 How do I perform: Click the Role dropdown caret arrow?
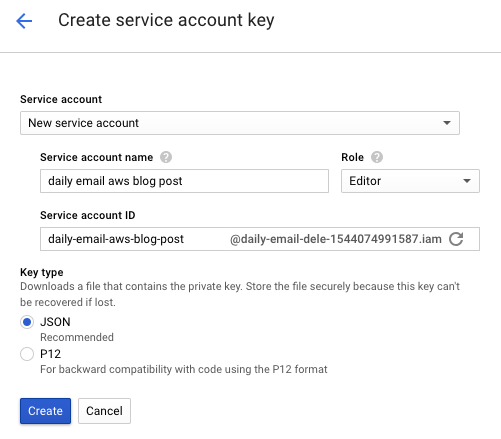tap(467, 181)
